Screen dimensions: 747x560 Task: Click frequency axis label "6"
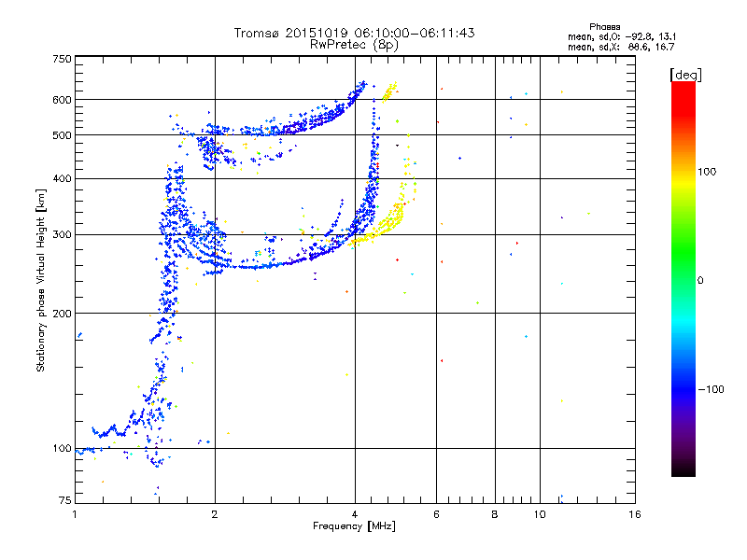pos(436,514)
